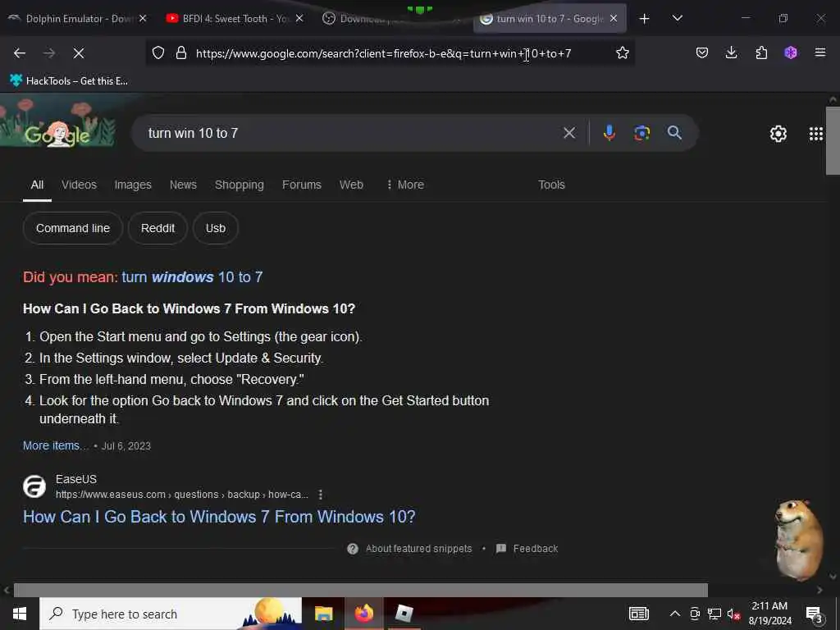
Task: Open the taskbar clock showing 2:11 AM
Action: click(x=769, y=614)
